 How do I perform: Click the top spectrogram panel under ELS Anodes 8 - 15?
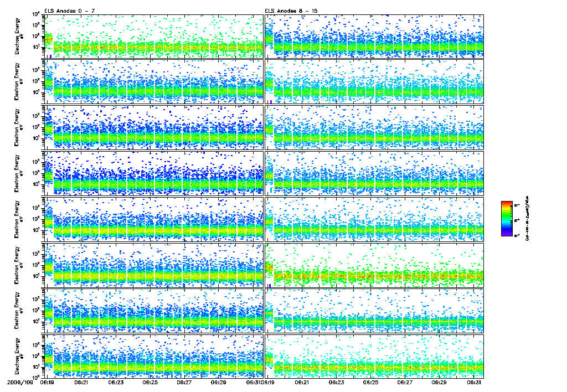click(x=374, y=36)
